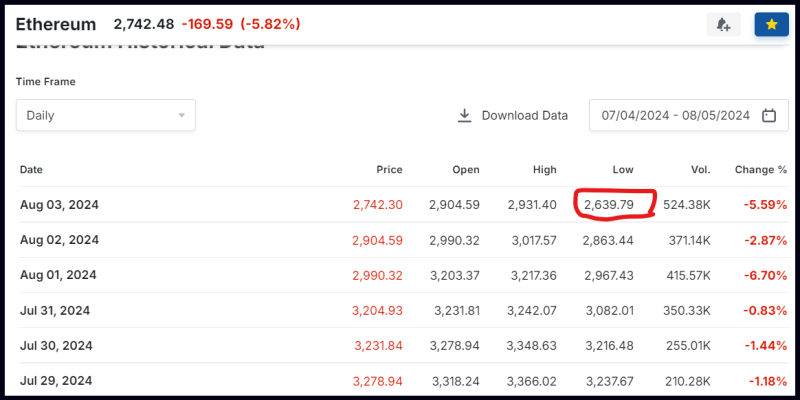Click the high value 3,242.07
Viewport: 800px width, 400px height.
[533, 310]
